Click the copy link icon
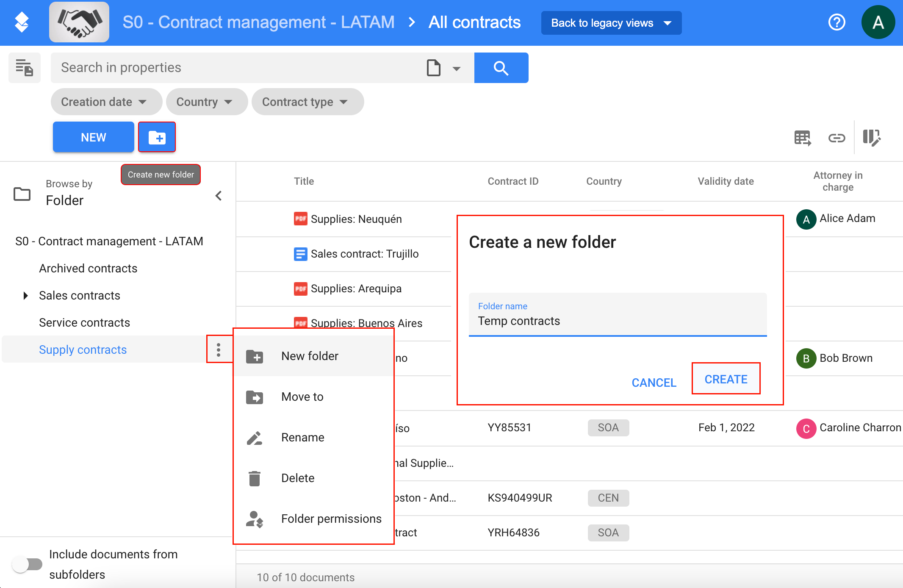Image resolution: width=903 pixels, height=588 pixels. pyautogui.click(x=837, y=138)
